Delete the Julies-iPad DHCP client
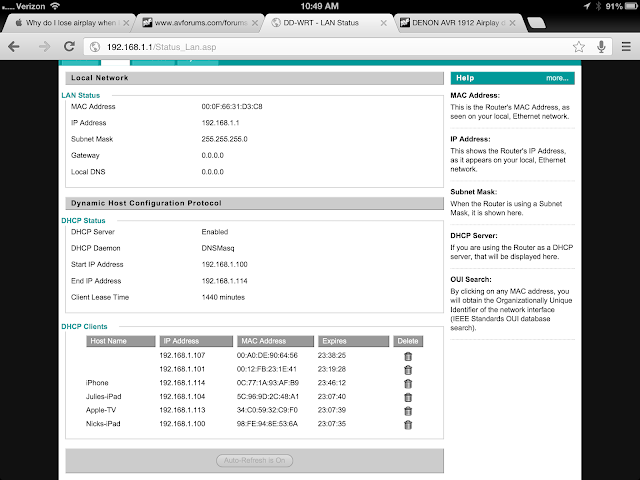Viewport: 640px width, 480px height. point(408,397)
